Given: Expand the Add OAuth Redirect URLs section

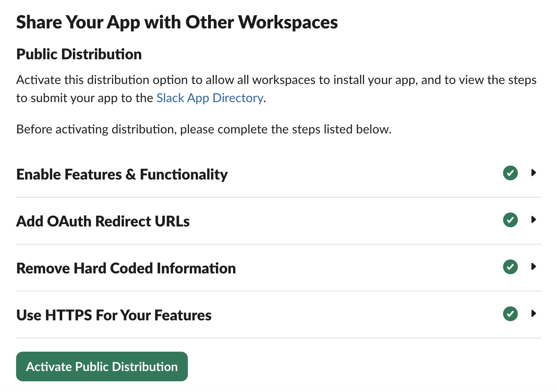Looking at the screenshot, I should tap(534, 220).
